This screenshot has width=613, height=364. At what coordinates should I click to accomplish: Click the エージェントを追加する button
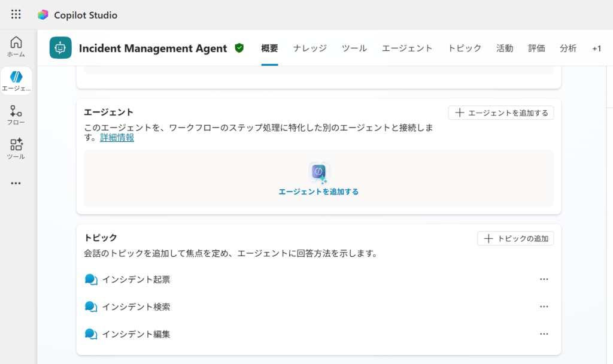click(501, 113)
